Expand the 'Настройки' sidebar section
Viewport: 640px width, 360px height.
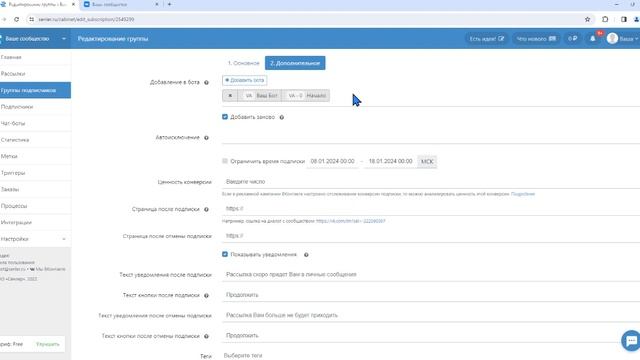(35, 239)
